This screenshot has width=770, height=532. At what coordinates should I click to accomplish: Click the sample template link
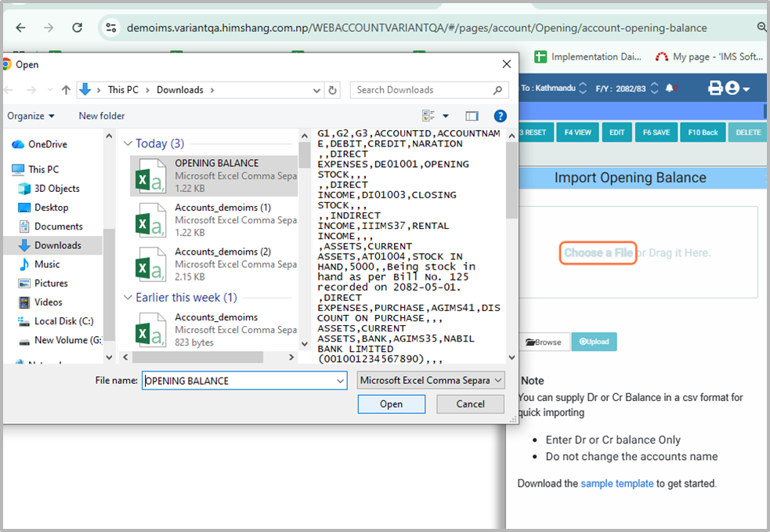(616, 483)
